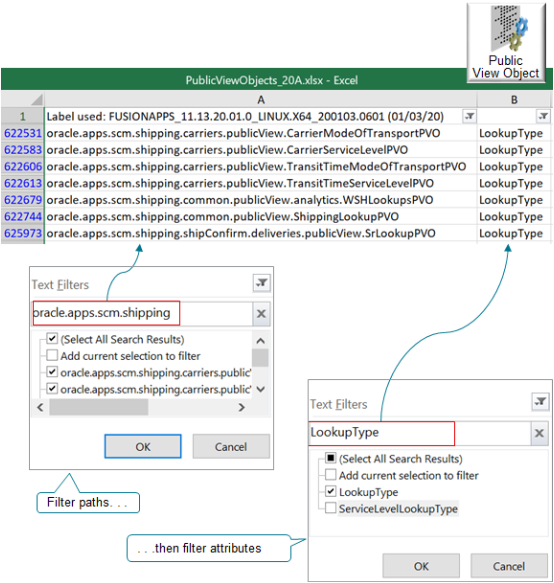
Task: Check Add current selection to filter in attributes filter
Action: [x=331, y=475]
